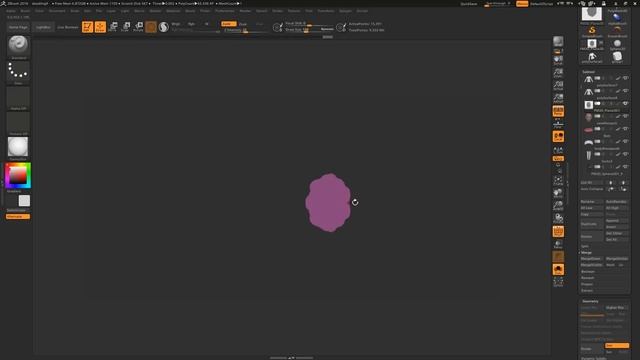Open the Transform menu
The width and height of the screenshot is (640, 360).
pos(326,11)
